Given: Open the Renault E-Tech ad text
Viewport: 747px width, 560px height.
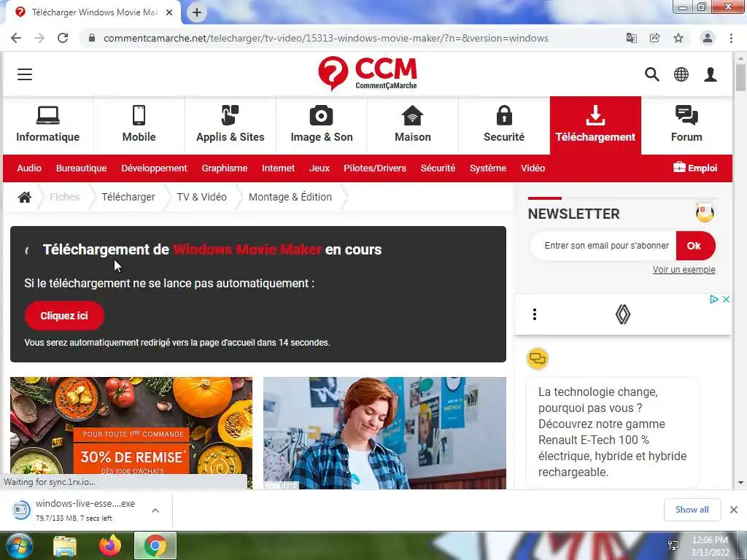Looking at the screenshot, I should point(612,432).
